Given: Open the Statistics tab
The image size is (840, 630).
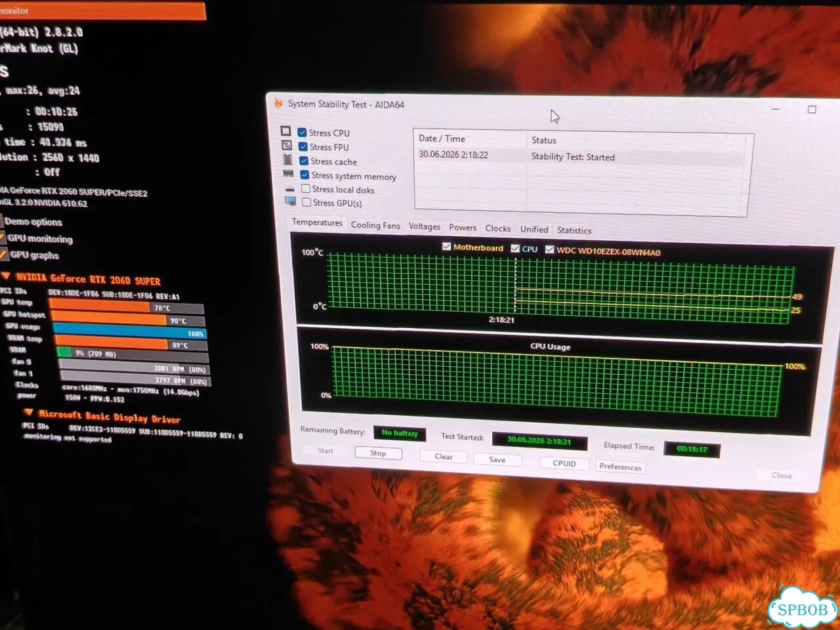Looking at the screenshot, I should tap(574, 230).
